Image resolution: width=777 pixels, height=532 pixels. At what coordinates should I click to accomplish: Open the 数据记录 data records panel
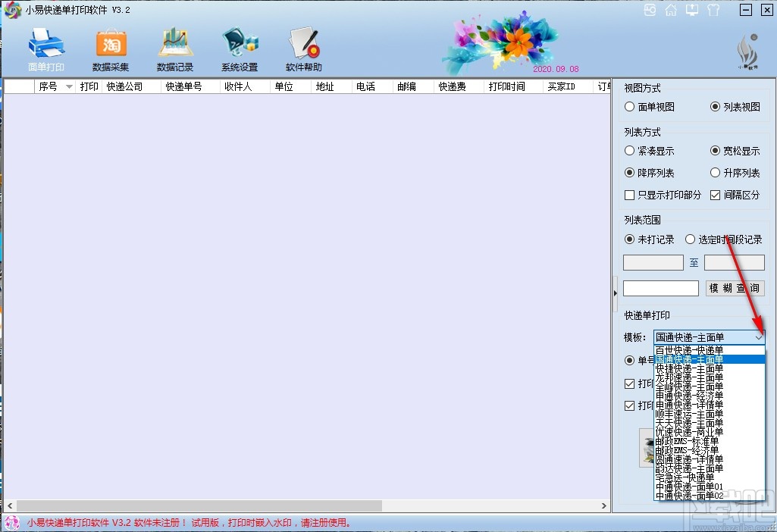point(175,47)
